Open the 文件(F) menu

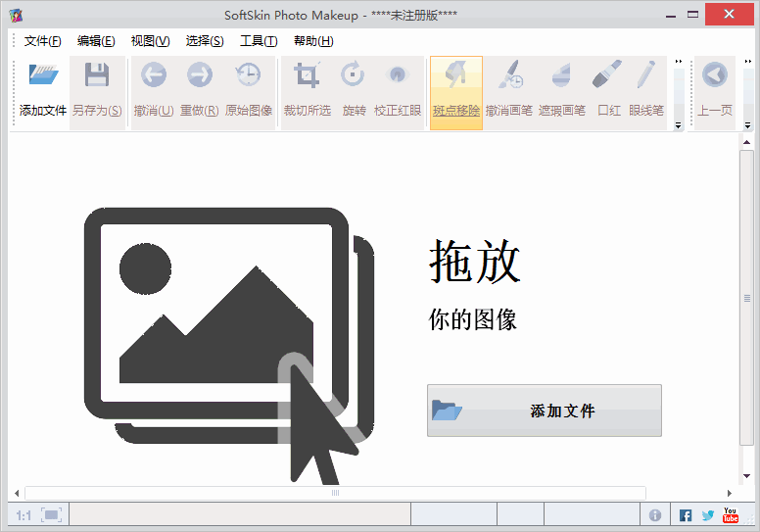point(43,41)
